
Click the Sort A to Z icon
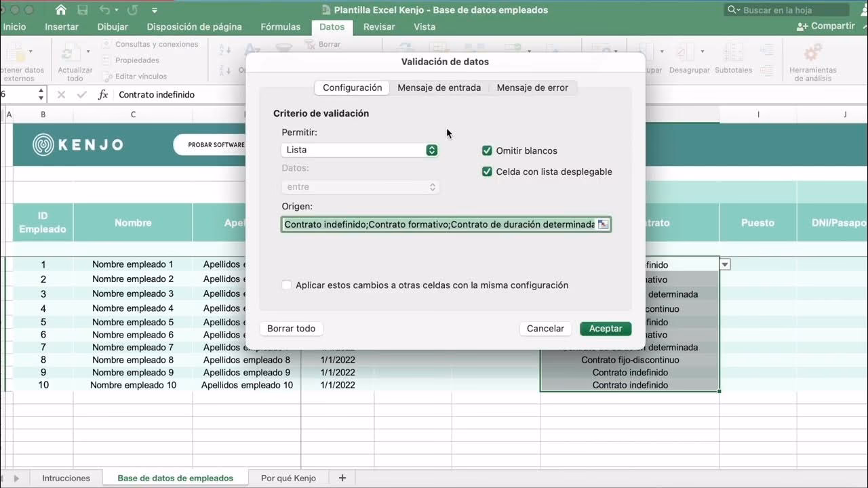[225, 51]
